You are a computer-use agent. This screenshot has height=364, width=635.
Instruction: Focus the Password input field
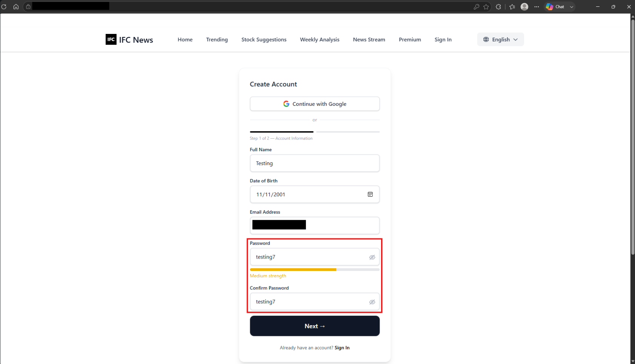pos(315,257)
